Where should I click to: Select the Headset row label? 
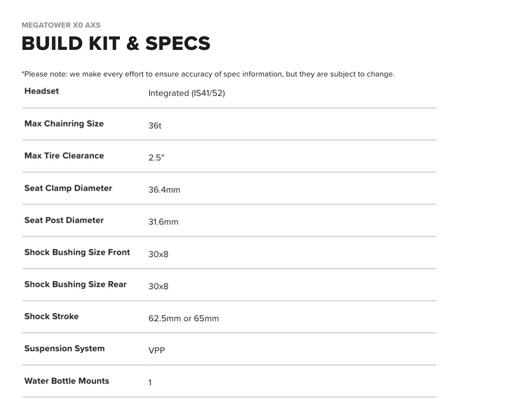click(42, 91)
